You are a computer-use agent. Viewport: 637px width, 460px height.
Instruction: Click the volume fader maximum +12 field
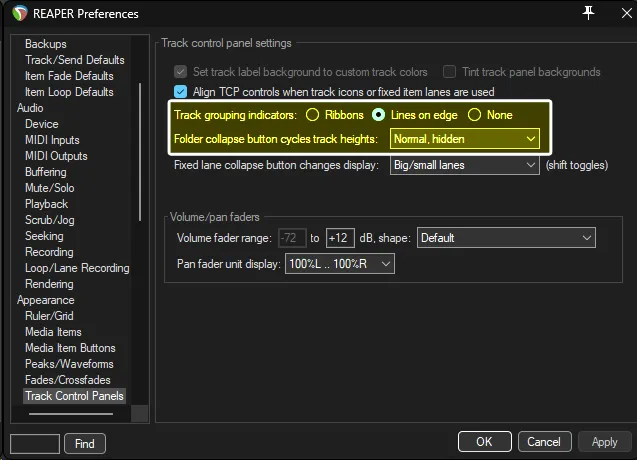[340, 238]
